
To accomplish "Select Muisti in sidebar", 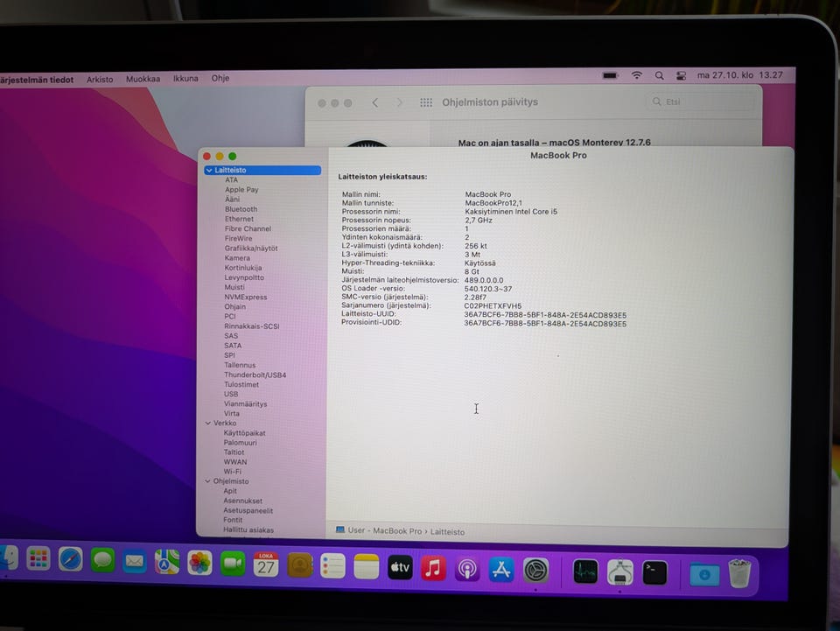I will (234, 288).
